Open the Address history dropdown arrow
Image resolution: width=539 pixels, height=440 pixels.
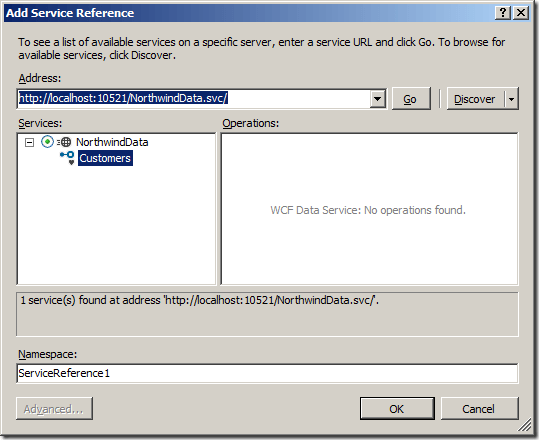[378, 99]
